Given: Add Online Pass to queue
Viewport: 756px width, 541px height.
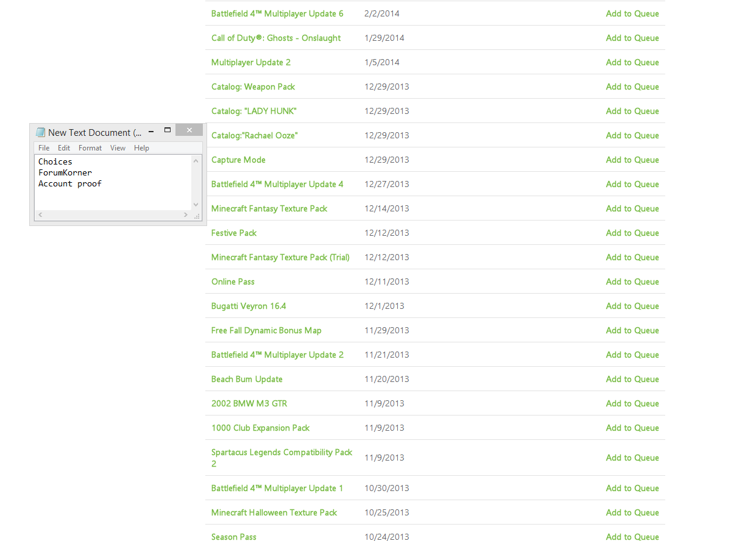Looking at the screenshot, I should (632, 281).
